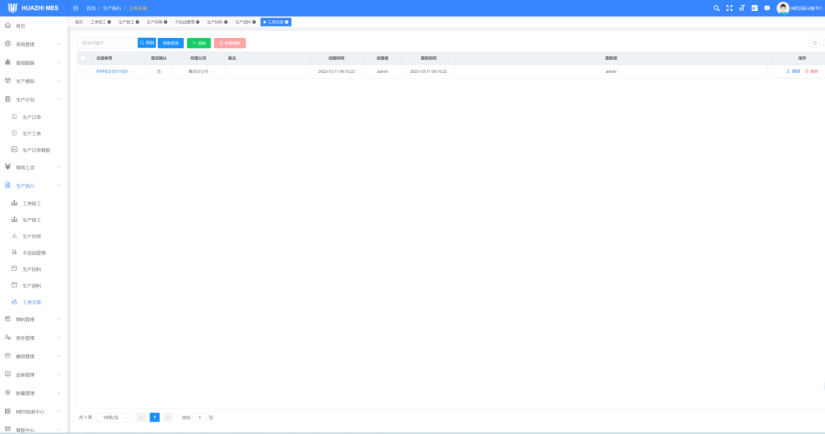Click the search keyword input field

[106, 43]
